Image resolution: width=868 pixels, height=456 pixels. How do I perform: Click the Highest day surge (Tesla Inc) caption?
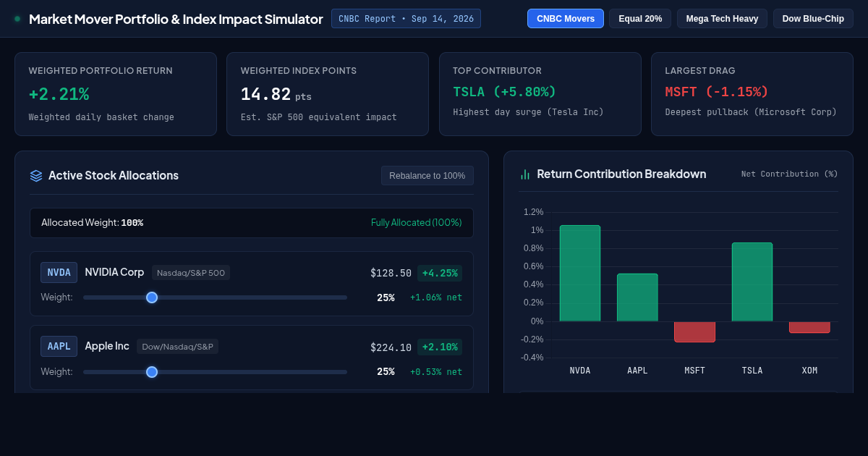coord(528,112)
